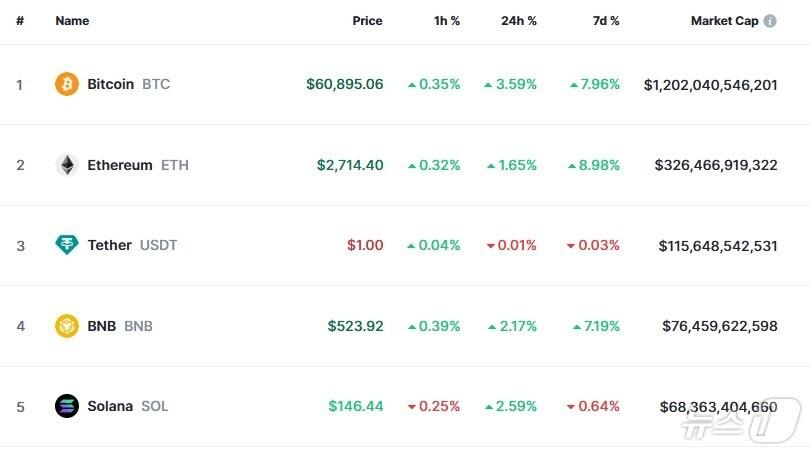Click the BNB logo icon
811x455 pixels.
tap(66, 326)
